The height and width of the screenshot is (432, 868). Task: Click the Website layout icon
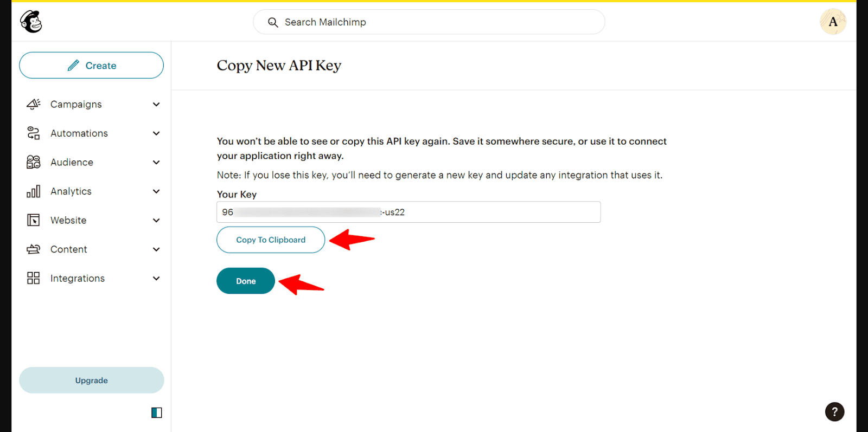[34, 220]
